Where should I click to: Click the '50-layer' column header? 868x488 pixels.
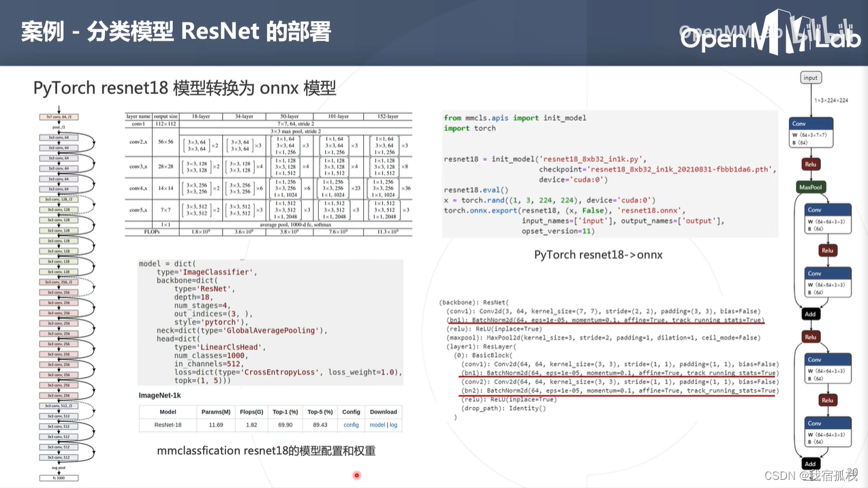(x=290, y=117)
